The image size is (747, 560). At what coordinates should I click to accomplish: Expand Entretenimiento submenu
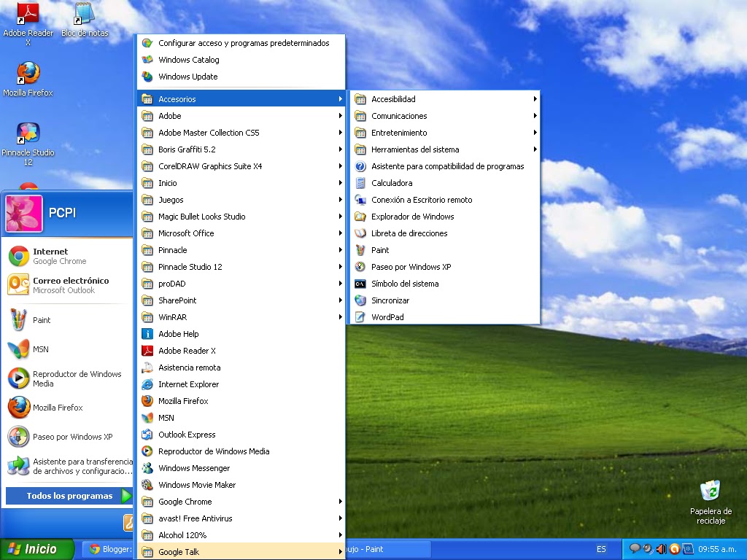tap(445, 133)
